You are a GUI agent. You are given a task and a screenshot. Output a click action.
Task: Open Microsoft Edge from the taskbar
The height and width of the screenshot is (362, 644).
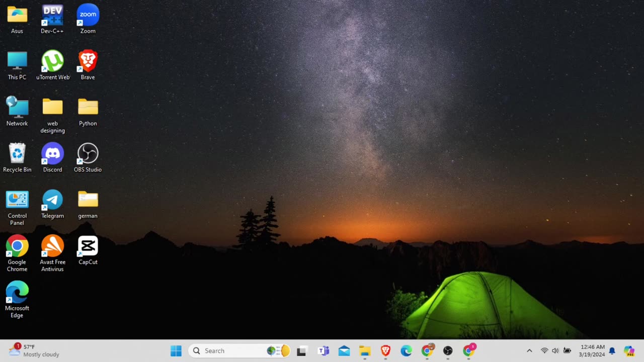(406, 351)
